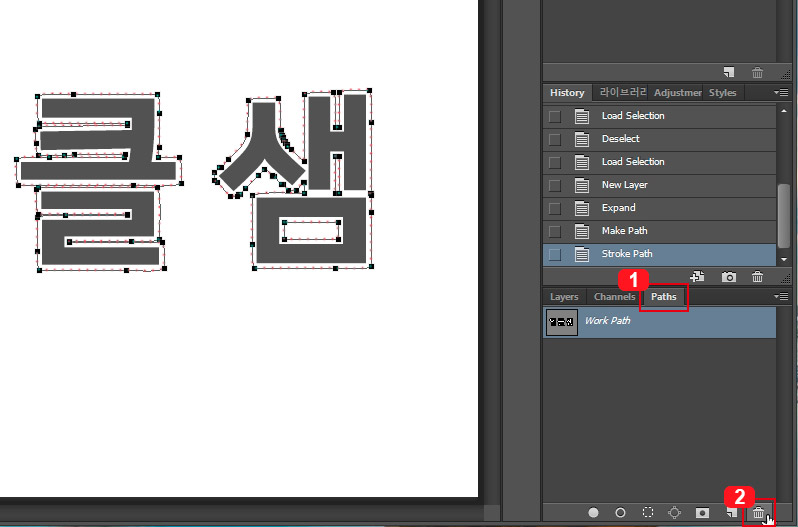Image resolution: width=798 pixels, height=527 pixels.
Task: Set history brush source for Deselect
Action: pos(555,139)
